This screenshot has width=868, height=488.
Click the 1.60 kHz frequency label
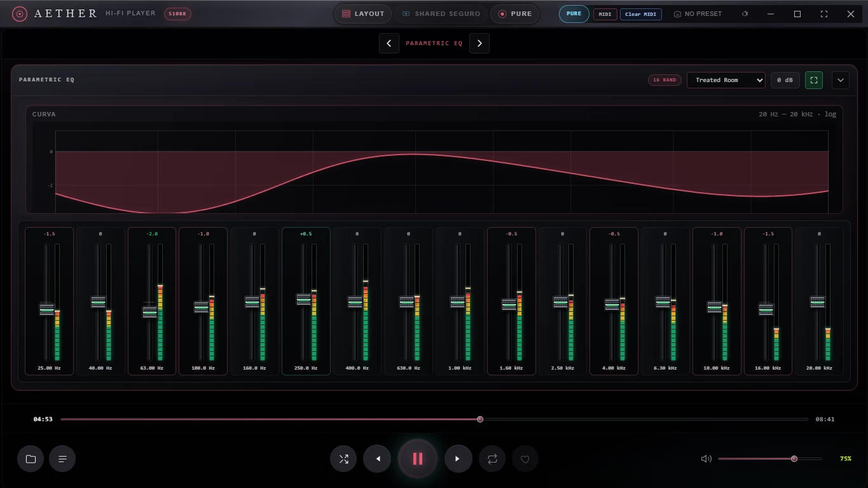tap(511, 368)
